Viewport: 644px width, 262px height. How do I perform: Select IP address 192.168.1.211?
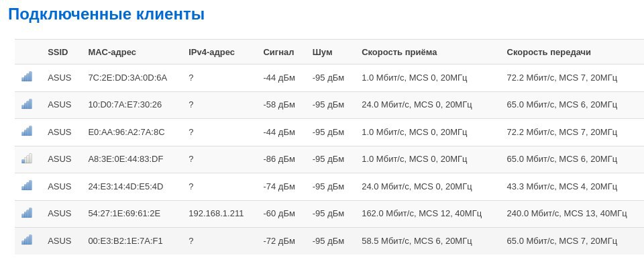216,214
